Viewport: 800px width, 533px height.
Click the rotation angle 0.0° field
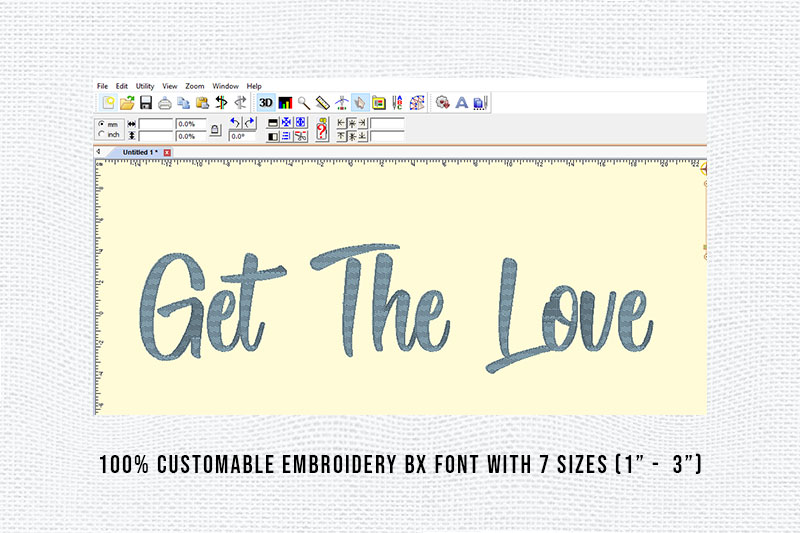[242, 136]
